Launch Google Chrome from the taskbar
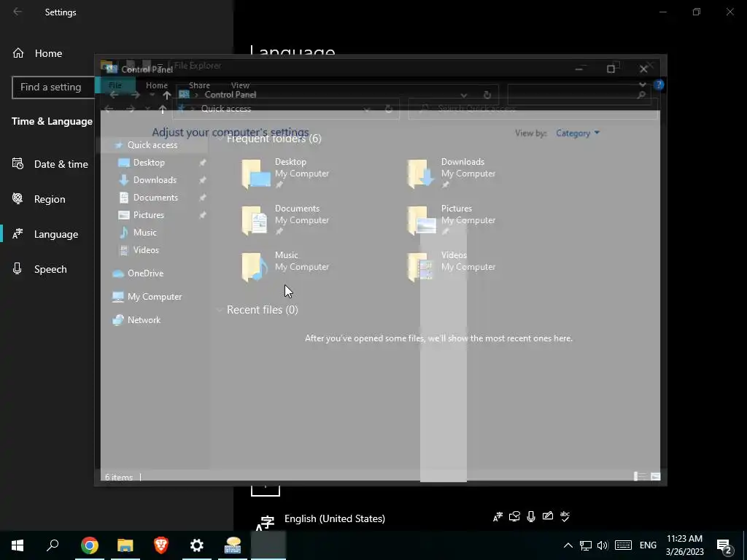Screen dimensions: 747x560 click(x=90, y=545)
